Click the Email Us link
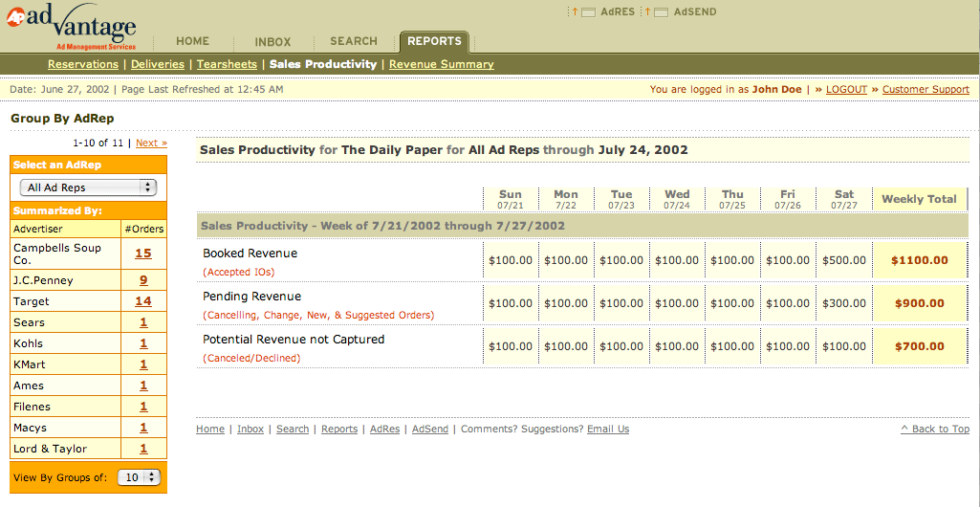The width and height of the screenshot is (980, 507). click(608, 429)
